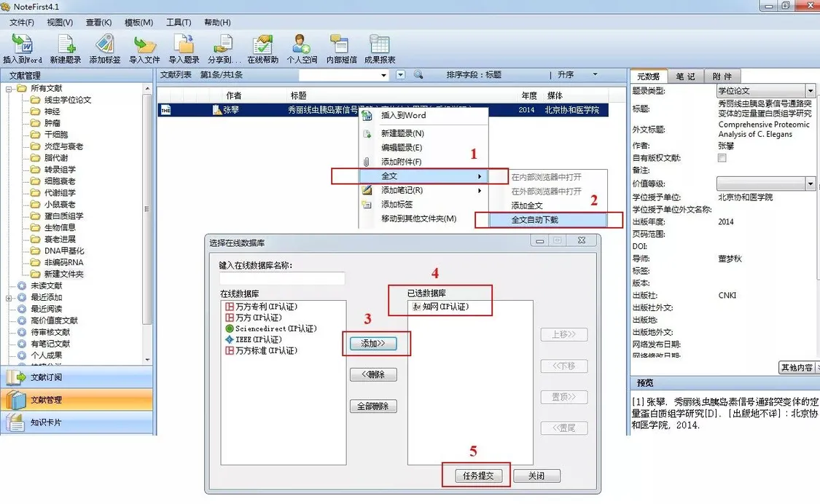The image size is (820, 504).
Task: Click the 知识卡片 navigation panel icon
Action: pyautogui.click(x=15, y=422)
